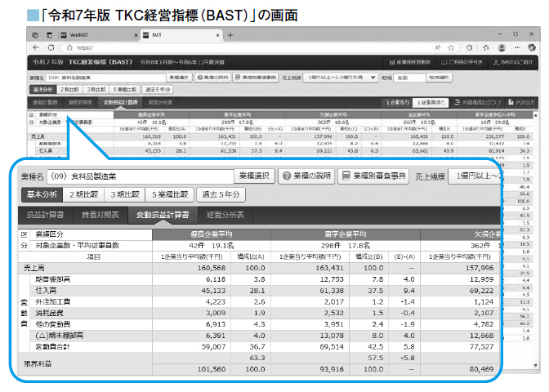Click the 地域選択 button
This screenshot has width=549, height=392.
[439, 78]
